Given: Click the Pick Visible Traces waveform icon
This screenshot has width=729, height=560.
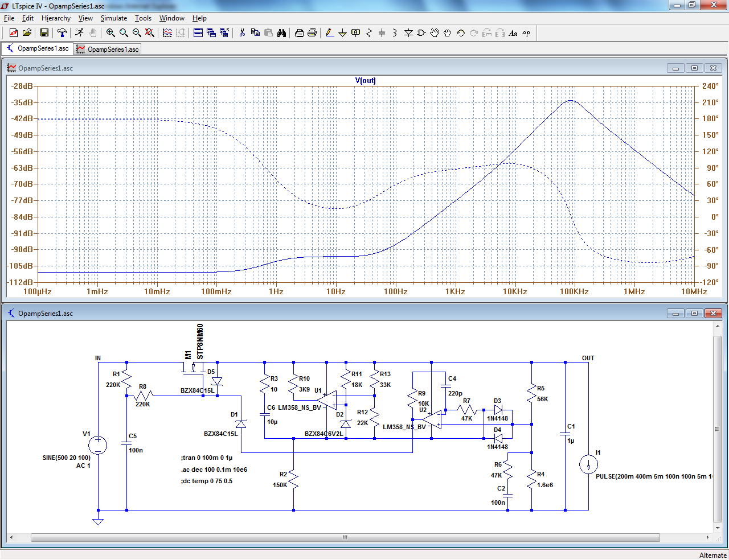Looking at the screenshot, I should (167, 33).
